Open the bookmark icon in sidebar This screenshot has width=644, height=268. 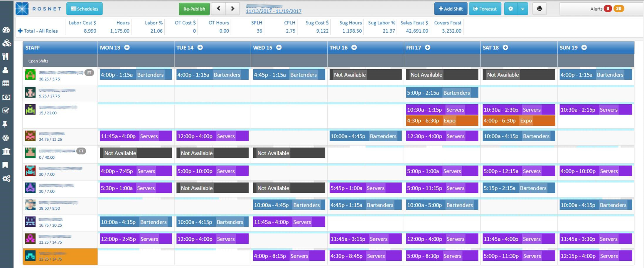point(5,165)
